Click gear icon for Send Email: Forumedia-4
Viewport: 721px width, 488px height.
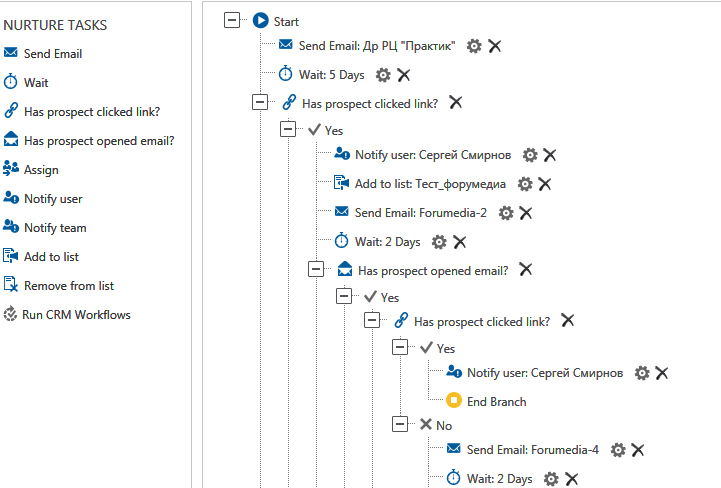pyautogui.click(x=618, y=450)
